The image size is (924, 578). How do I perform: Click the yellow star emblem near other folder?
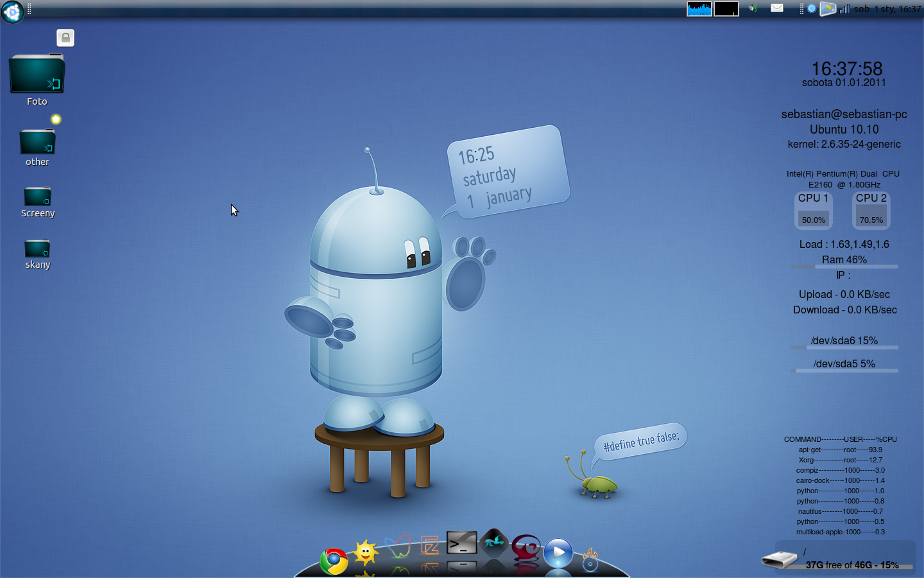click(x=56, y=119)
